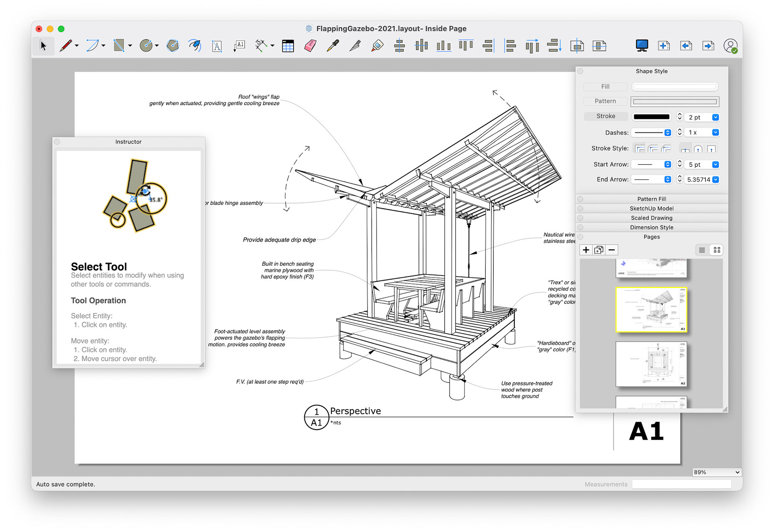Switch Pages panel to list view

(702, 250)
